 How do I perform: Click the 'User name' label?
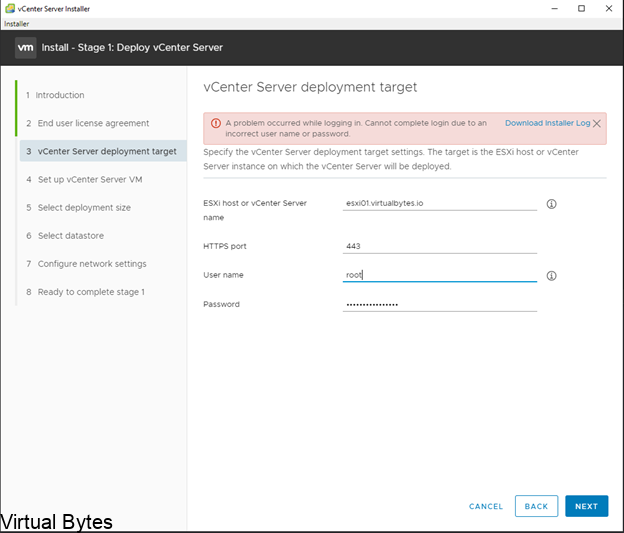223,275
